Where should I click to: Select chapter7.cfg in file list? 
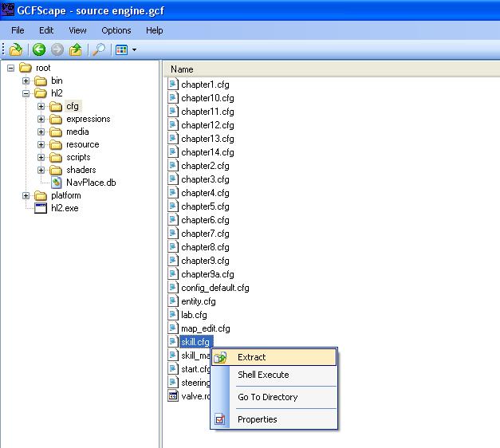tap(205, 234)
